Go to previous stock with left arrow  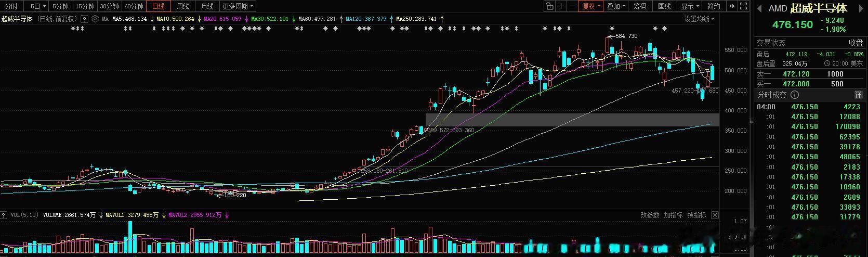coord(759,8)
